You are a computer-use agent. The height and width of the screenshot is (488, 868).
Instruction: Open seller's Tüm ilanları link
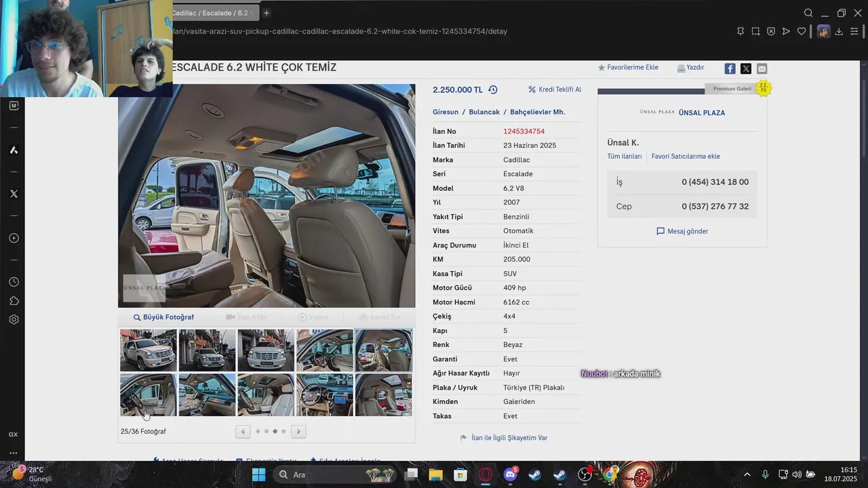[x=625, y=157]
